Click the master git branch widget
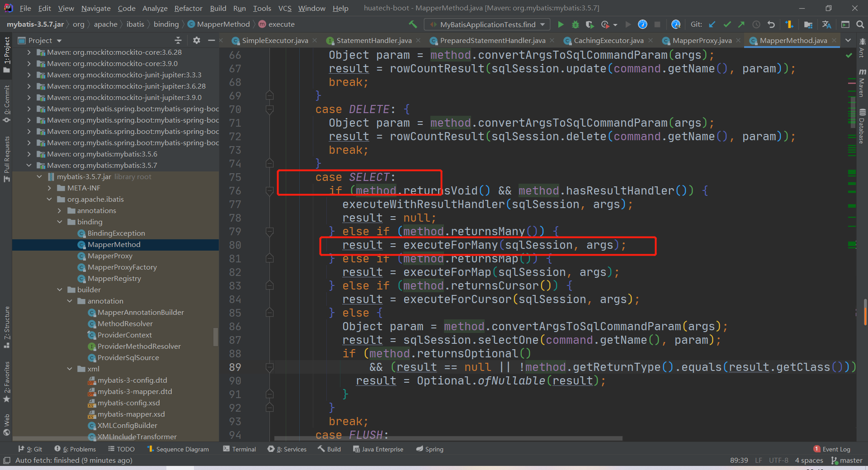 [x=847, y=461]
